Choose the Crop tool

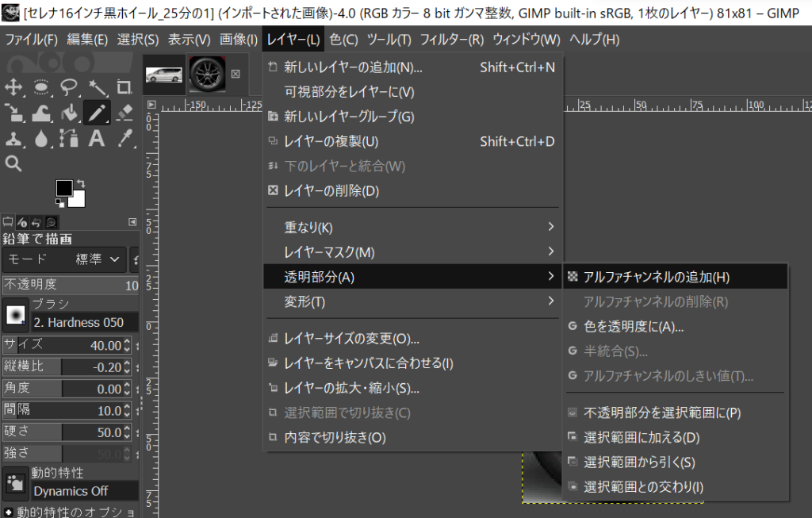pos(124,87)
